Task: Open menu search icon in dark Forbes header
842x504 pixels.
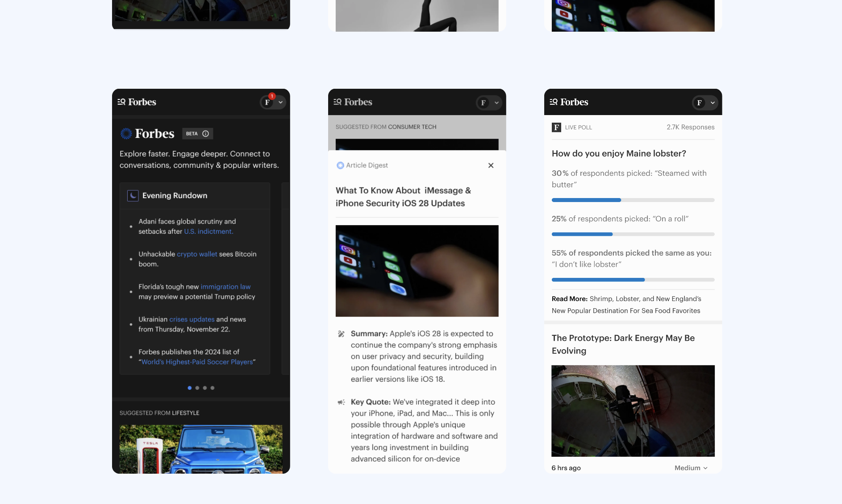Action: [121, 102]
